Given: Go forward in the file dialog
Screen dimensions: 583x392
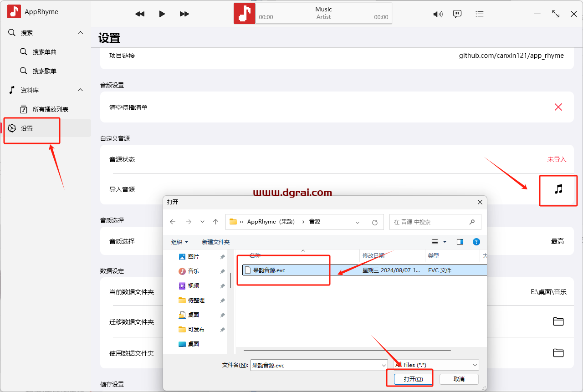Looking at the screenshot, I should (188, 222).
